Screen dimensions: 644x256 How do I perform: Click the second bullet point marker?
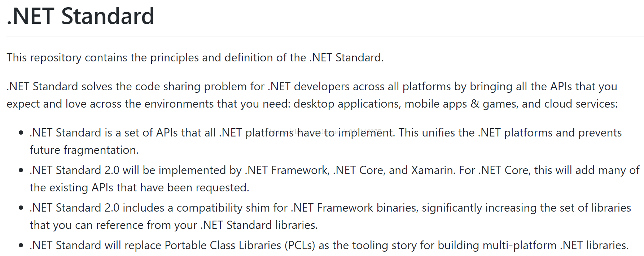pos(21,170)
